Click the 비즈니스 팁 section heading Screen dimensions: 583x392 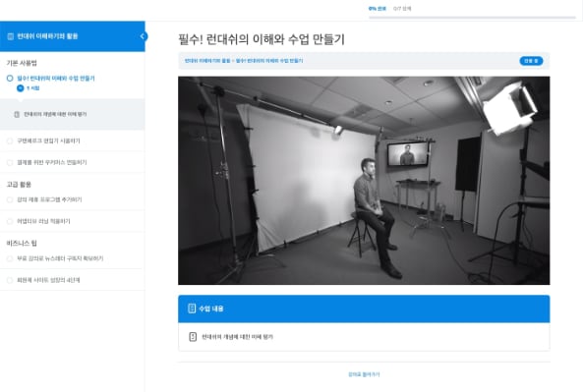(22, 243)
